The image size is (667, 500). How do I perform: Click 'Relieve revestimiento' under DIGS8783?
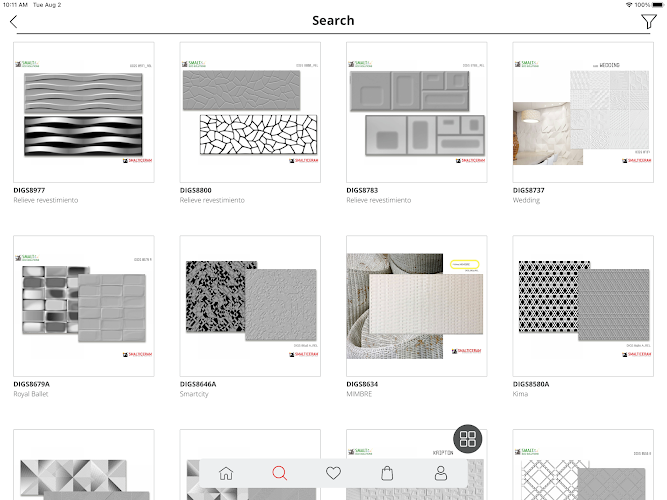point(379,200)
